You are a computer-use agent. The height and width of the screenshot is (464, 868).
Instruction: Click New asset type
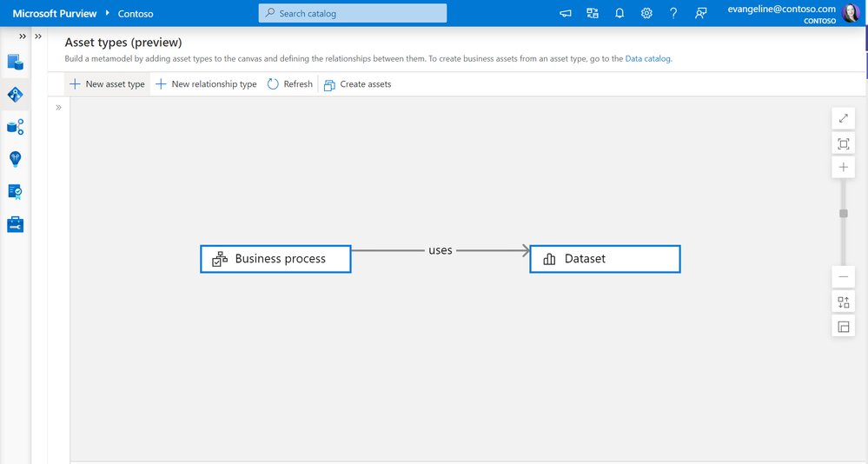point(108,84)
